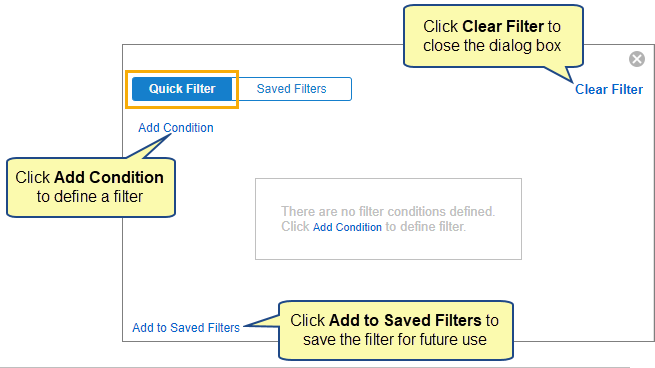Close the filter dialog with the X icon
655x368 pixels.
(637, 59)
